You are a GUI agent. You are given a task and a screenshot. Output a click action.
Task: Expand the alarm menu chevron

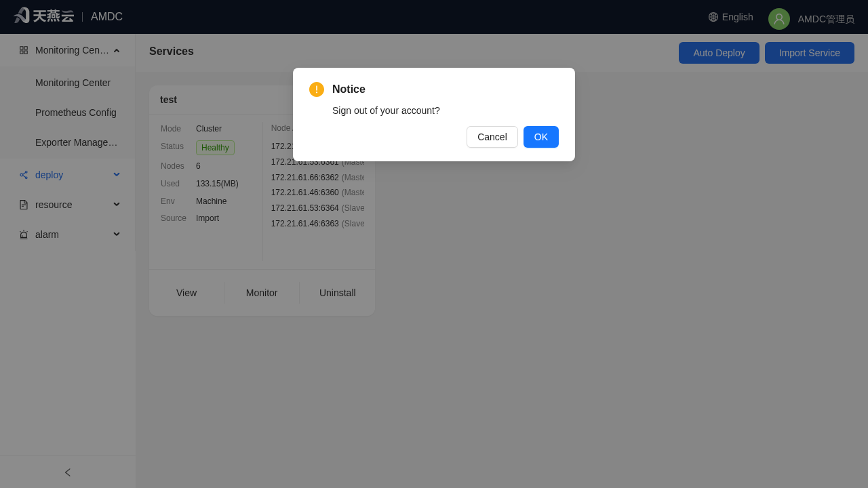tap(117, 235)
